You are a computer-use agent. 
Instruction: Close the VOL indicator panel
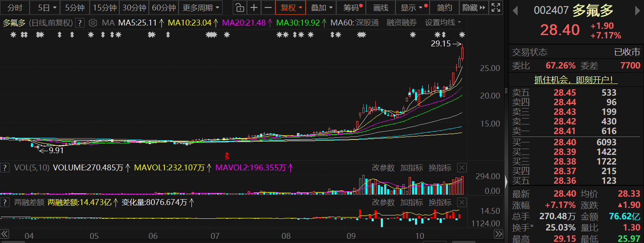[x=462, y=168]
